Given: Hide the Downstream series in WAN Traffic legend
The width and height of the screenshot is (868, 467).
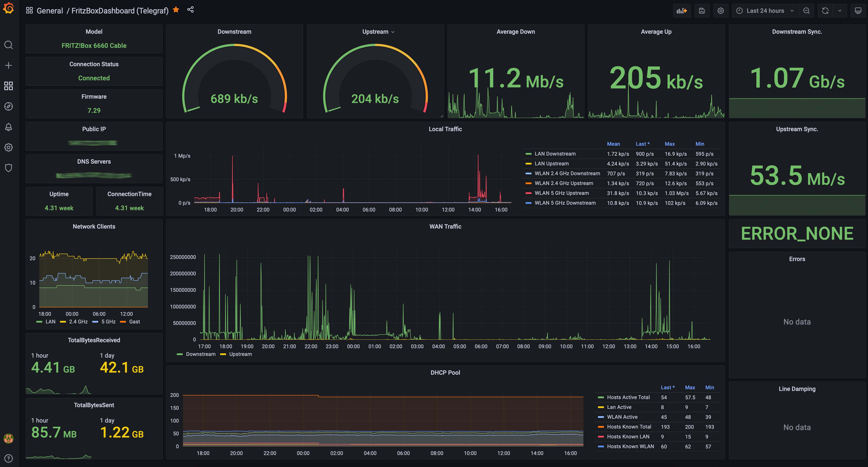Looking at the screenshot, I should [201, 354].
